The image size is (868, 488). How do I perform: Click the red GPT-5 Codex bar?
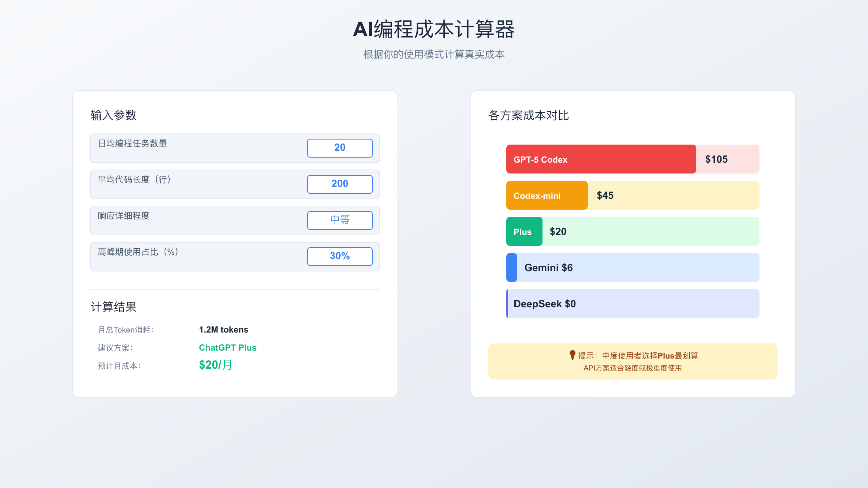[601, 159]
